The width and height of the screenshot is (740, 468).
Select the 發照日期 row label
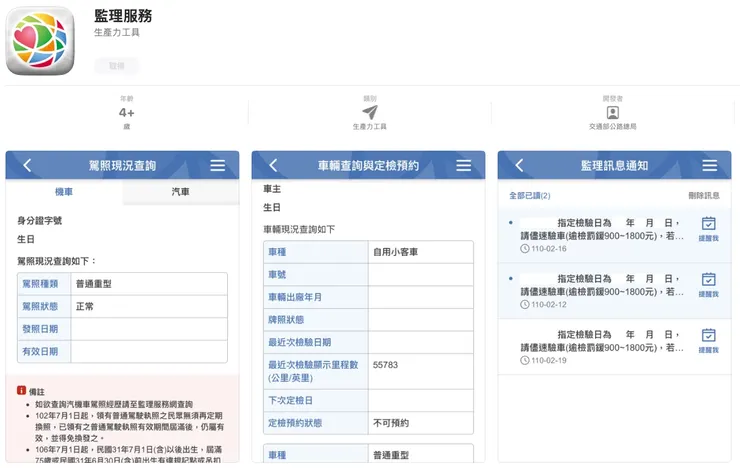[x=40, y=329]
